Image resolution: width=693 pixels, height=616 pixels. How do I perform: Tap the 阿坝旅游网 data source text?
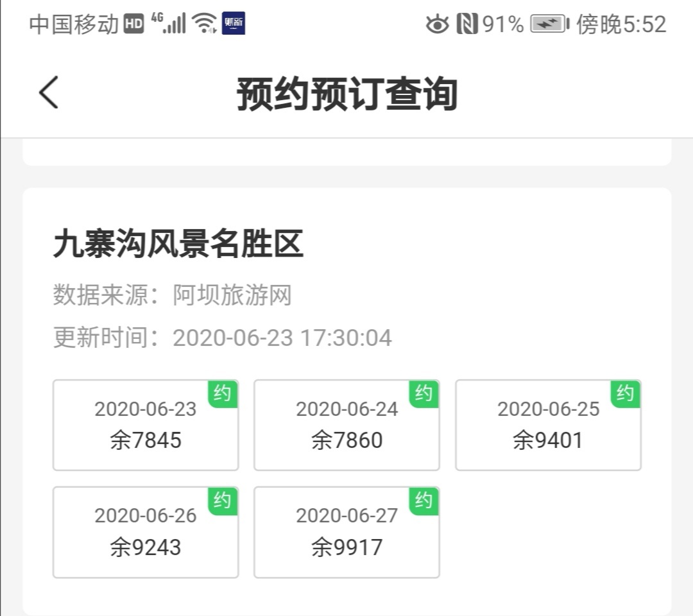[x=232, y=295]
